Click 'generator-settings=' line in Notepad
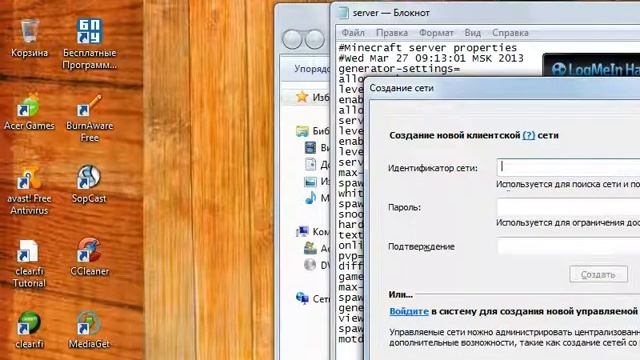The width and height of the screenshot is (640, 360). point(399,69)
